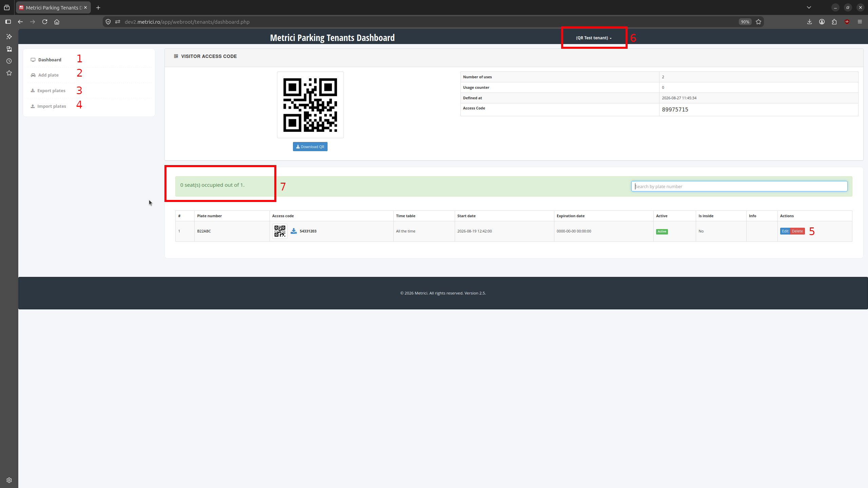Image resolution: width=868 pixels, height=488 pixels.
Task: Expand the QR Test tenant dropdown
Action: tap(594, 38)
